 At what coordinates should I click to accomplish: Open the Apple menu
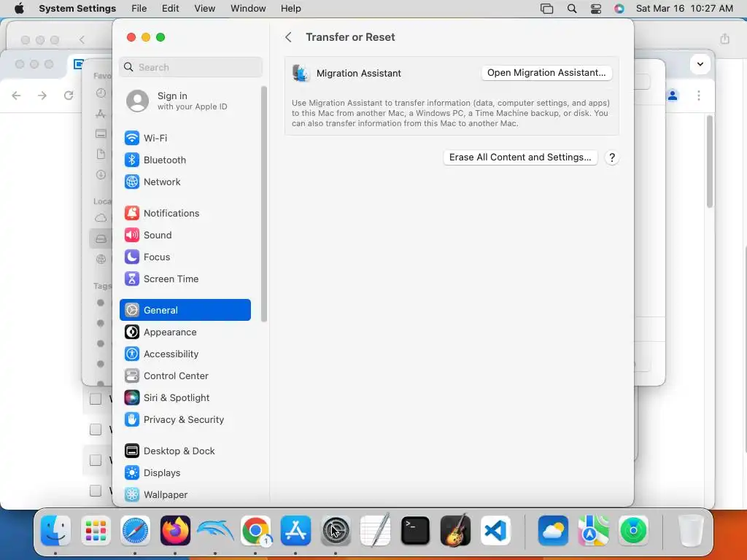(19, 9)
